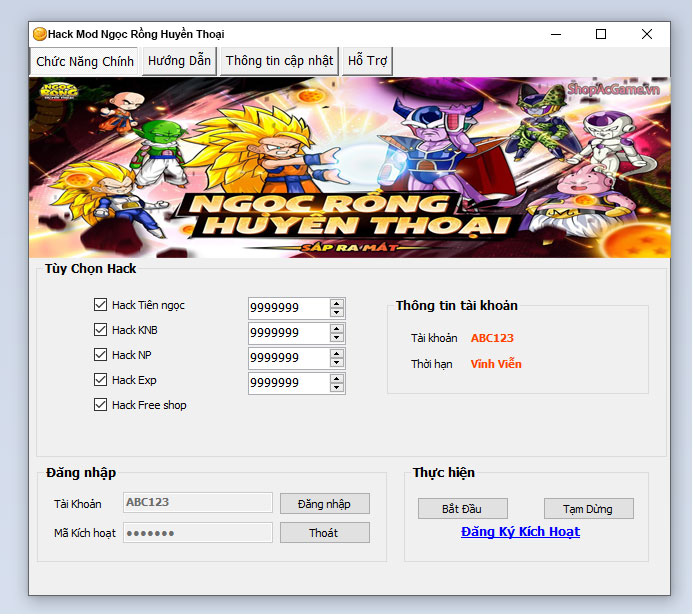This screenshot has width=693, height=616.
Task: Click the Ngọc Rồng game banner image
Action: pyautogui.click(x=350, y=167)
